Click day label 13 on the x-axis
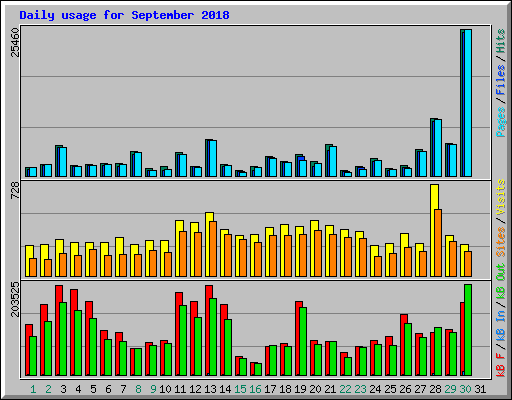Image resolution: width=512 pixels, height=400 pixels. (210, 389)
